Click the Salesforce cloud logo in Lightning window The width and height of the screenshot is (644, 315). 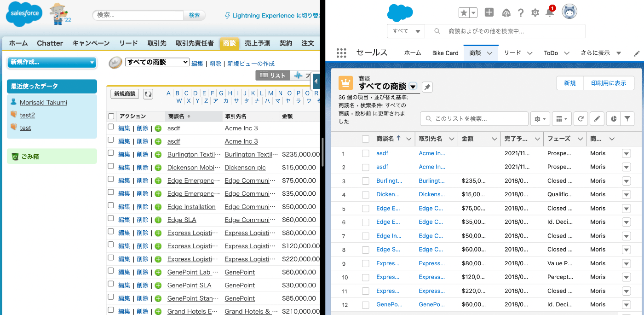point(400,13)
